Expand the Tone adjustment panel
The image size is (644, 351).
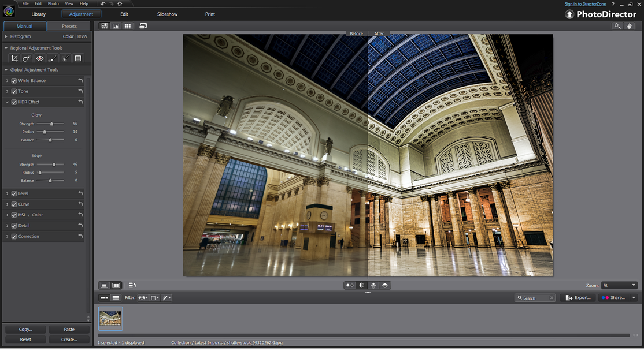(x=7, y=91)
